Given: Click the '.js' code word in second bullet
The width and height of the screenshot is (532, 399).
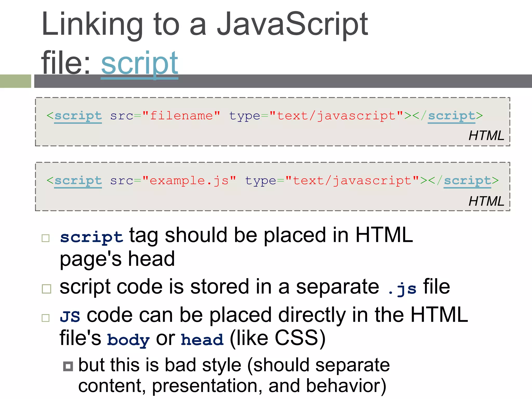Looking at the screenshot, I should (402, 289).
